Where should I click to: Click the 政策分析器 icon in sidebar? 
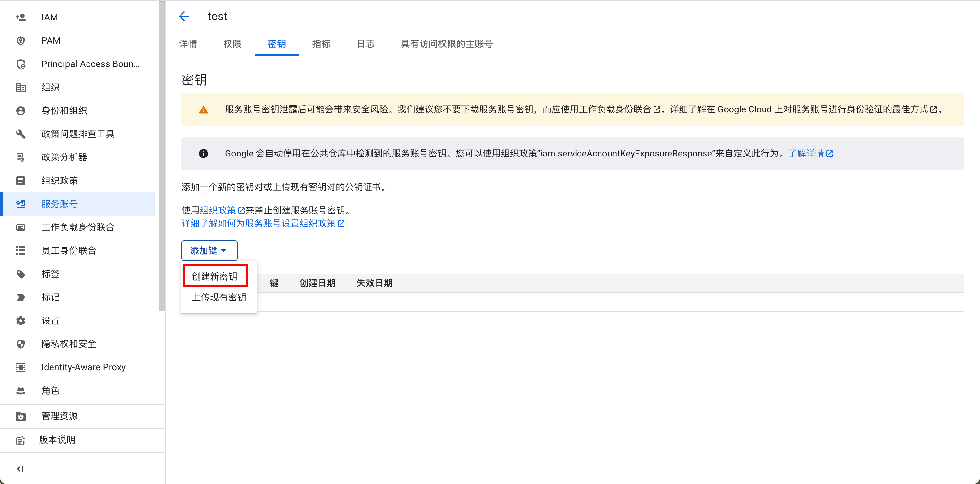tap(20, 157)
